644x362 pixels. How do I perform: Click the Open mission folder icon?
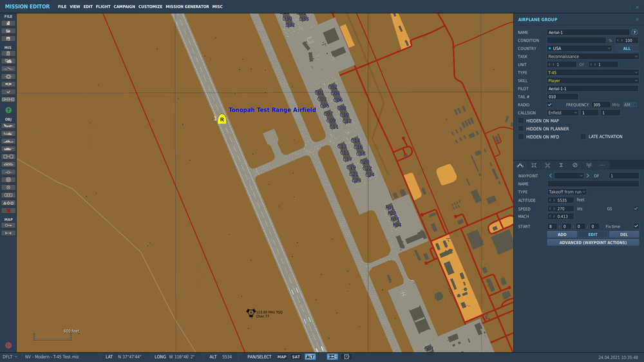pyautogui.click(x=8, y=31)
